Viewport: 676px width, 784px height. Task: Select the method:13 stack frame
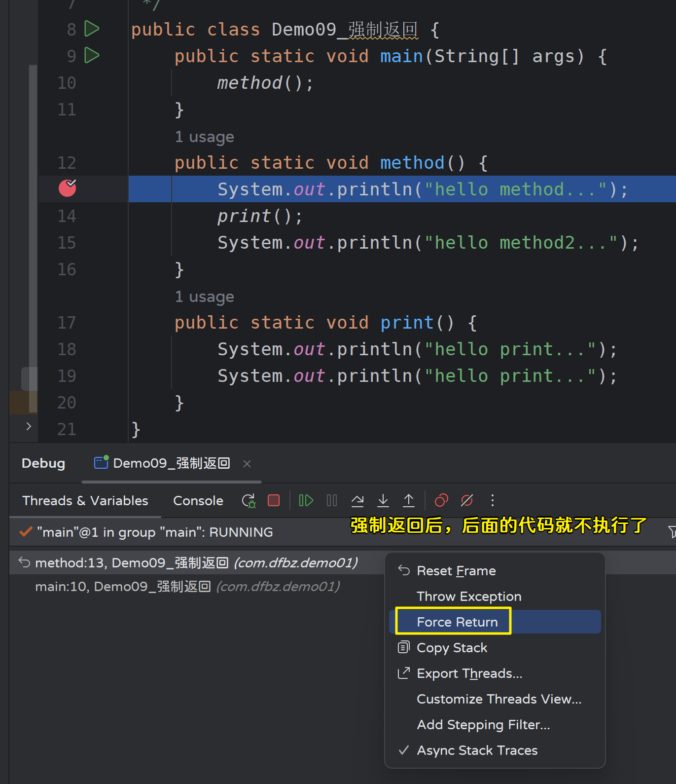coord(196,563)
